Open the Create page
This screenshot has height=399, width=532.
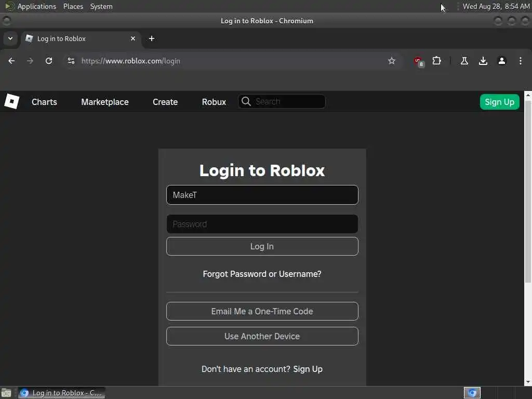165,102
